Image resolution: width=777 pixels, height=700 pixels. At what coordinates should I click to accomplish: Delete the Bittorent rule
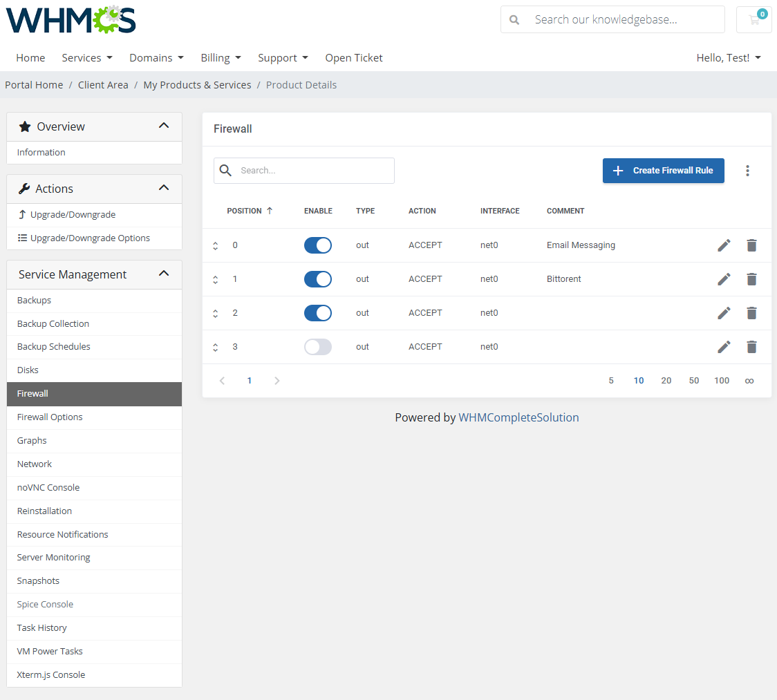coord(751,279)
